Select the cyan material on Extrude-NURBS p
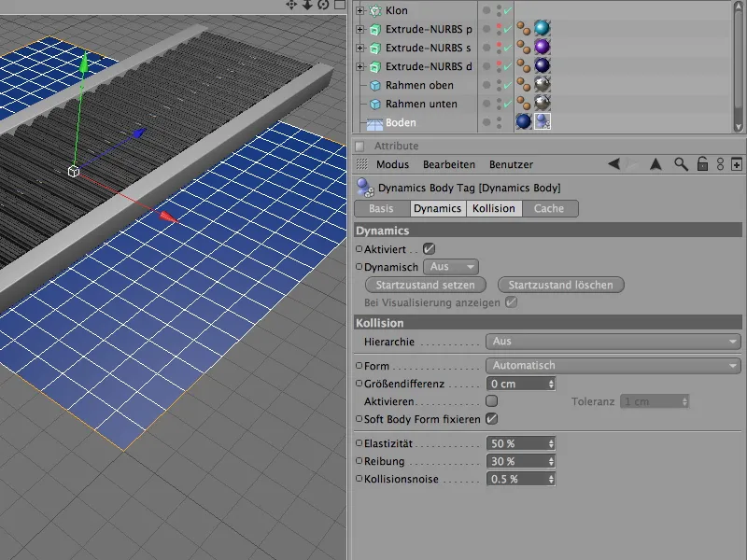Screen dimensions: 747x560 (542, 29)
